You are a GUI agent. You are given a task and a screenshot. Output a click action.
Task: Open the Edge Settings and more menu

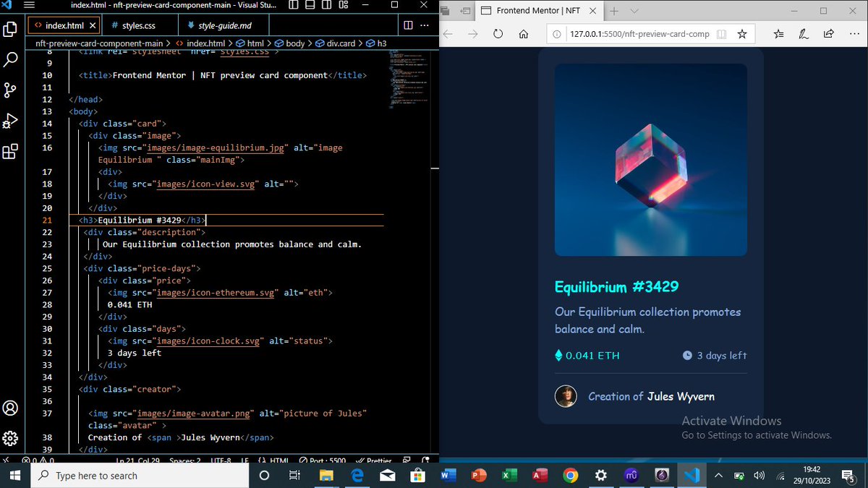point(854,34)
